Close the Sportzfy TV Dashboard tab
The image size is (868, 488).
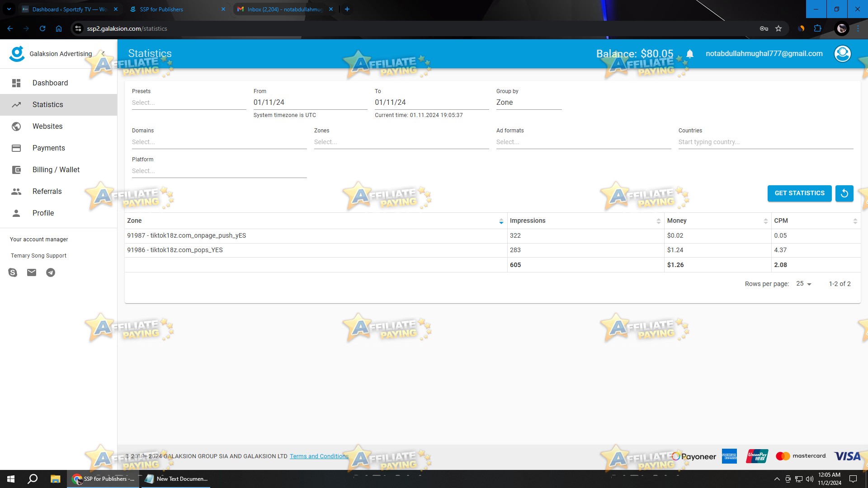pos(116,9)
